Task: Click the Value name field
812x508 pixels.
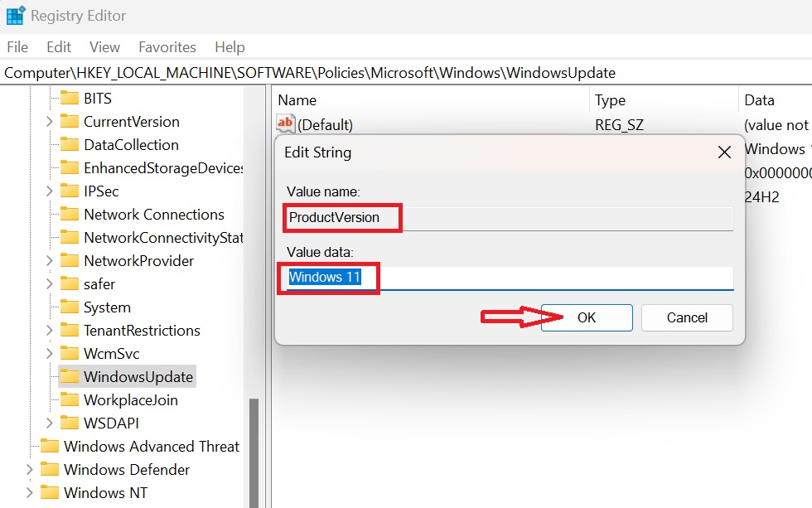Action: click(x=510, y=218)
